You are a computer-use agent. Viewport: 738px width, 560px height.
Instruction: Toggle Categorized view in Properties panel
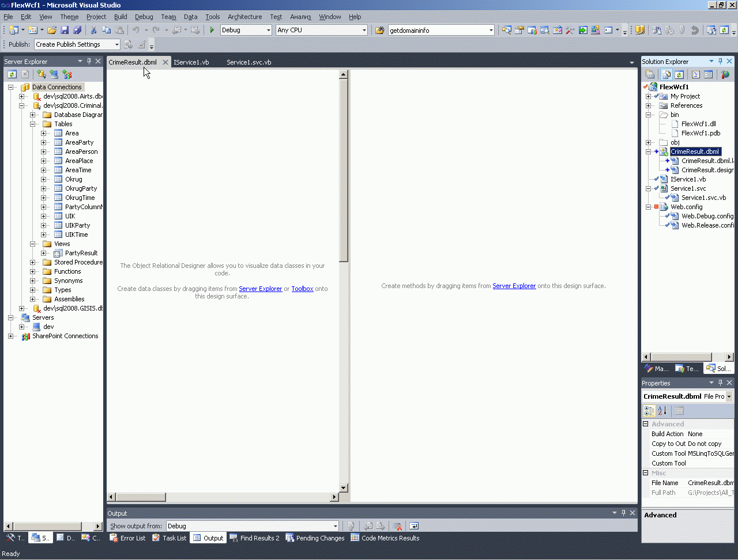coord(649,411)
